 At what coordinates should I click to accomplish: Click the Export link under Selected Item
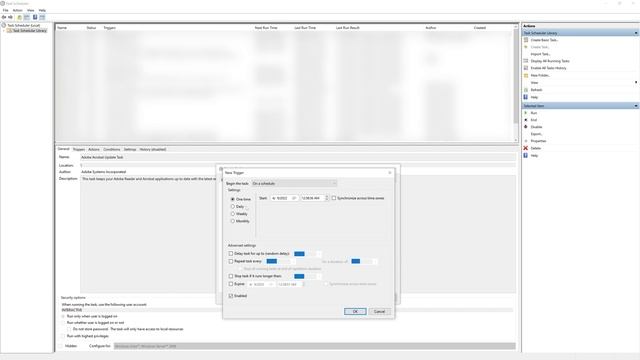click(x=536, y=134)
